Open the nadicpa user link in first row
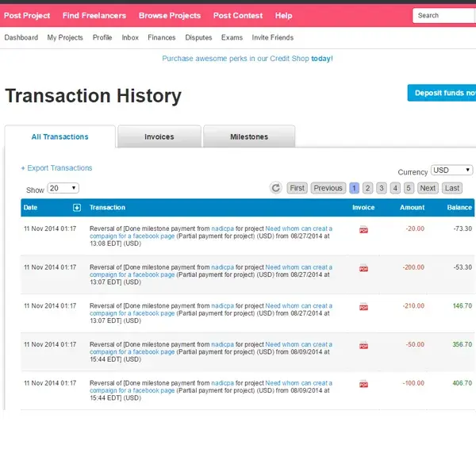476x476 pixels. click(x=223, y=228)
